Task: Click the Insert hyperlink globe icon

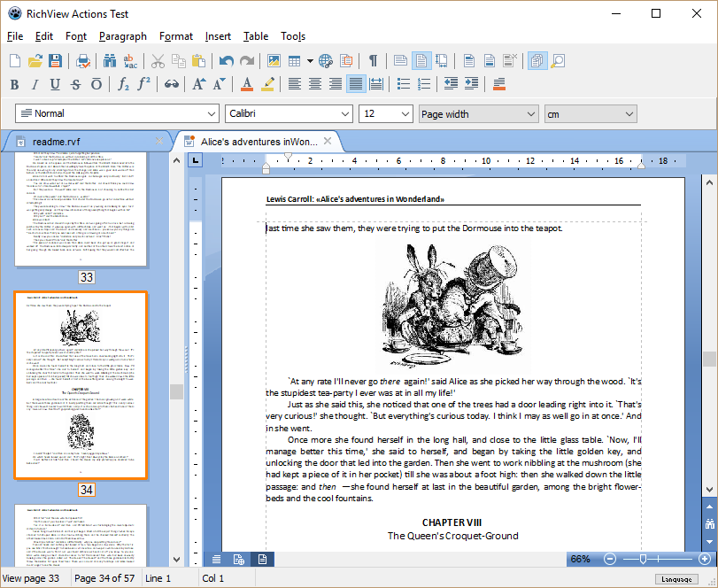Action: (x=327, y=61)
